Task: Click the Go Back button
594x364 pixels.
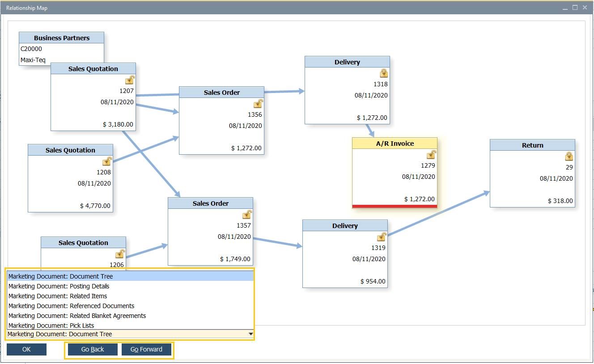Action: click(93, 349)
